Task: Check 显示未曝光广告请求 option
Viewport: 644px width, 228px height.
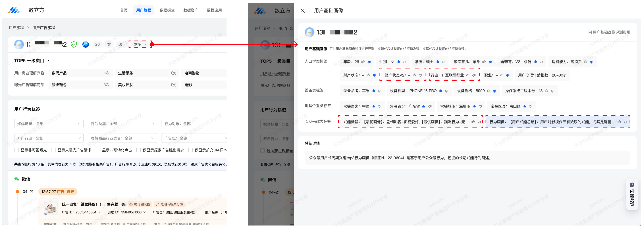Action: [53, 150]
